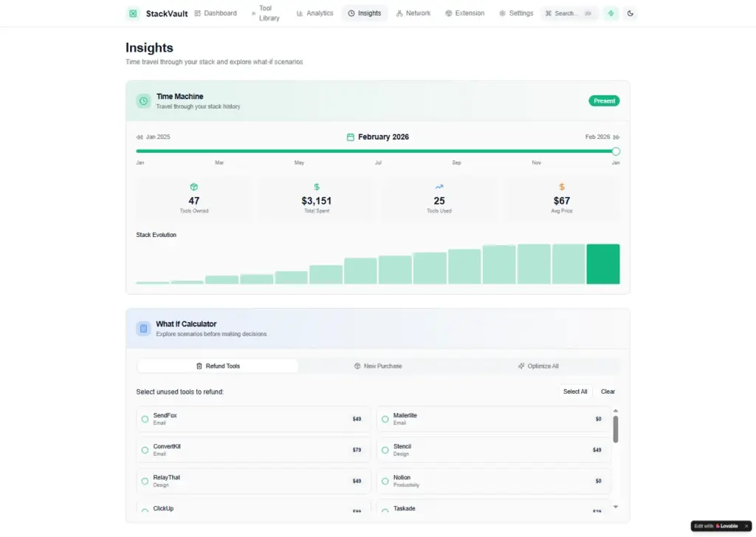Click the Tools Used trend icon
Image resolution: width=756 pixels, height=537 pixels.
(x=439, y=187)
